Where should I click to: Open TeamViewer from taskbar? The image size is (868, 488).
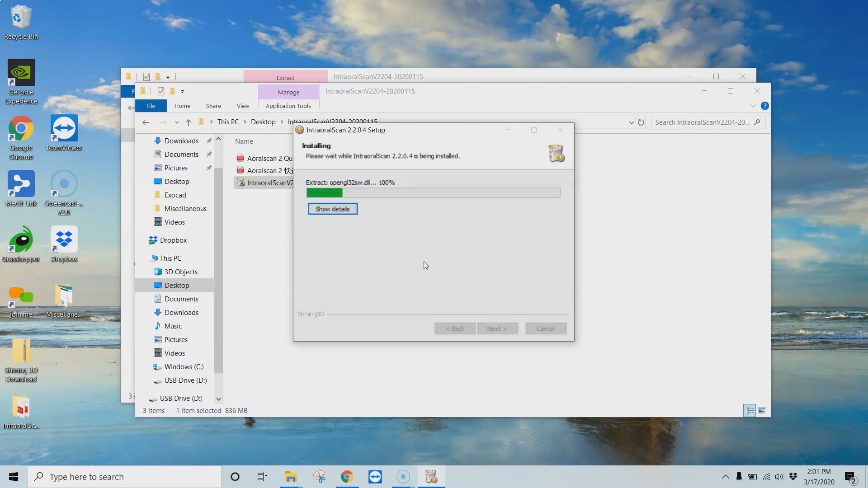(x=375, y=477)
